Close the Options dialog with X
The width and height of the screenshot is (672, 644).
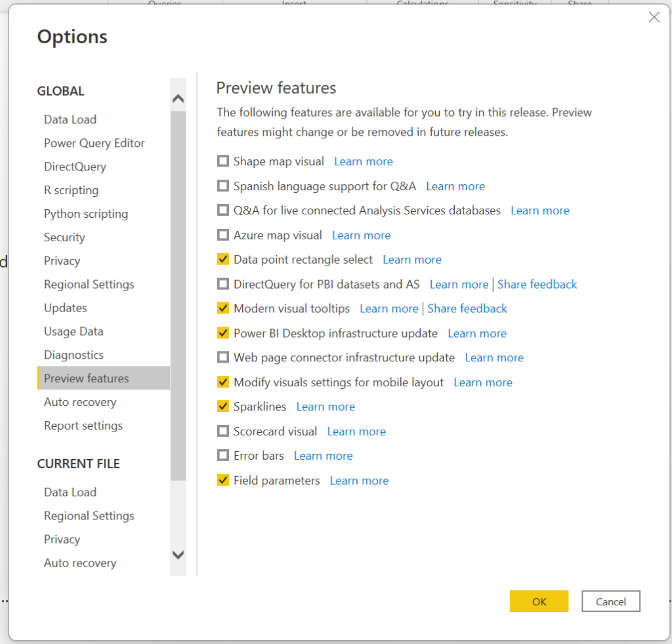pyautogui.click(x=654, y=18)
